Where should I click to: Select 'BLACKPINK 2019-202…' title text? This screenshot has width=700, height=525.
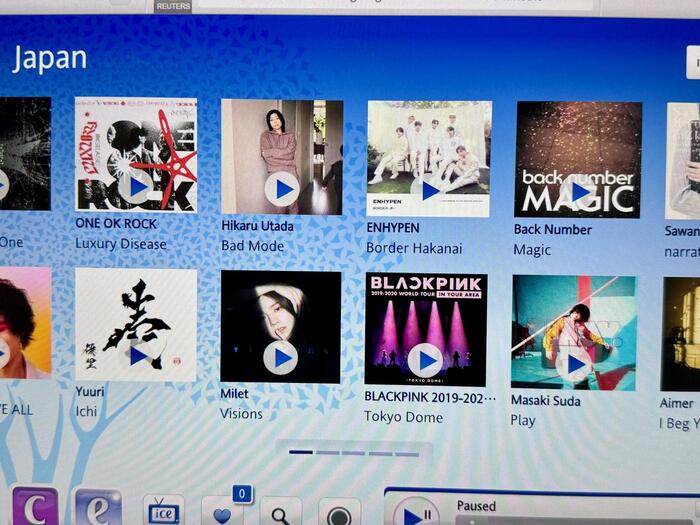430,397
